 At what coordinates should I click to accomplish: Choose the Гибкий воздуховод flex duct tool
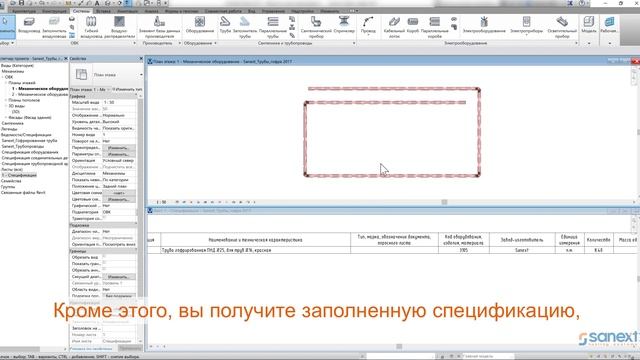click(91, 28)
